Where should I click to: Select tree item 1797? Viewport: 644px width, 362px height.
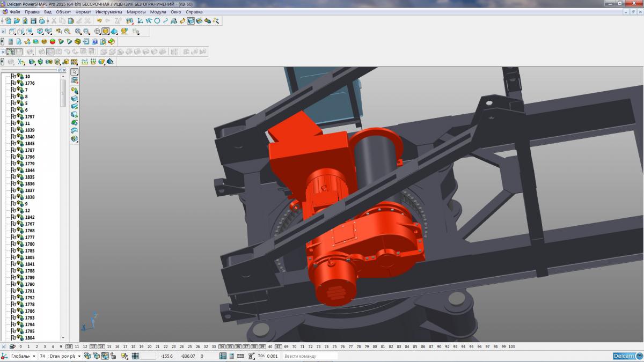[x=30, y=116]
